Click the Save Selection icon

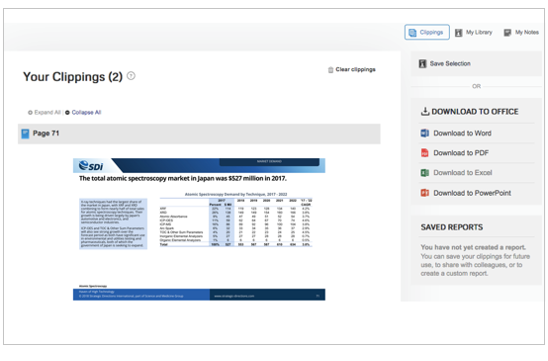click(x=423, y=64)
